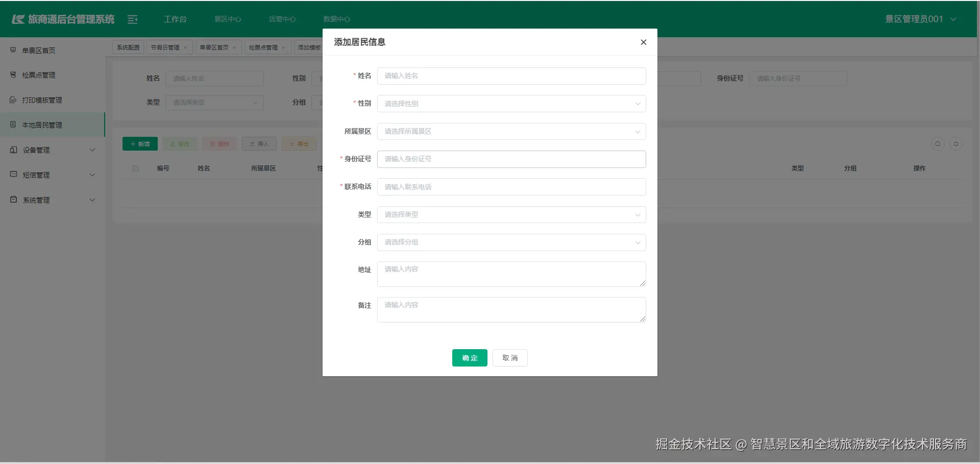Open 检票点管理 via its ticket-check sidebar icon
The height and width of the screenshot is (464, 980).
pyautogui.click(x=13, y=75)
